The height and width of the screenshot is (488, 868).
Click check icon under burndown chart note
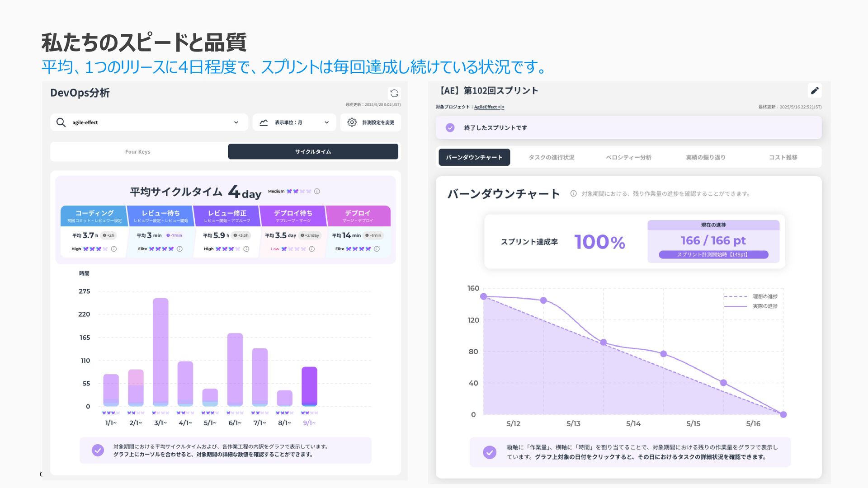coord(489,452)
